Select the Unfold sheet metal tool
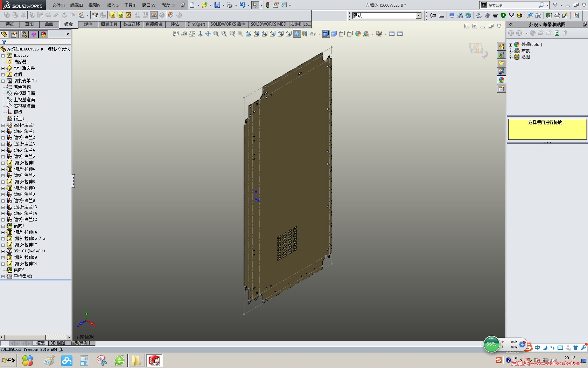 (138, 15)
